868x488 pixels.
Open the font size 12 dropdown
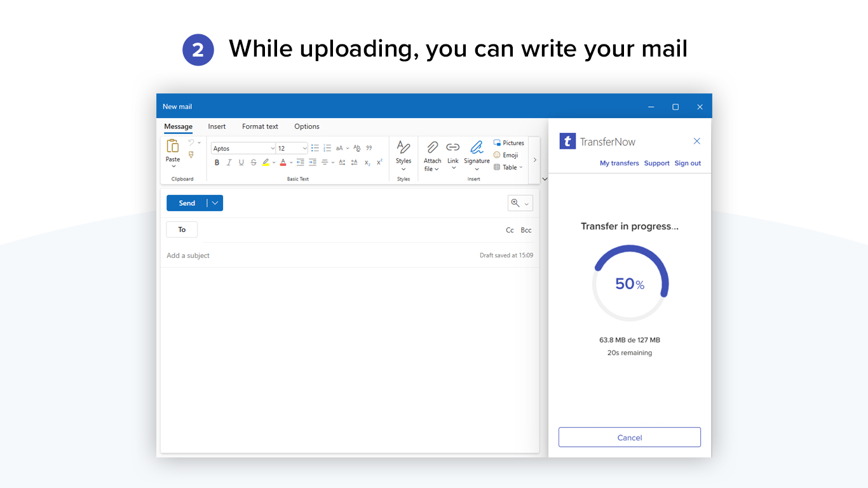(305, 149)
